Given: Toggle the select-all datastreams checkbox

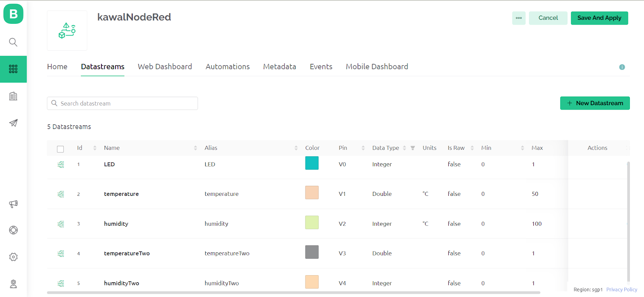Looking at the screenshot, I should (60, 149).
